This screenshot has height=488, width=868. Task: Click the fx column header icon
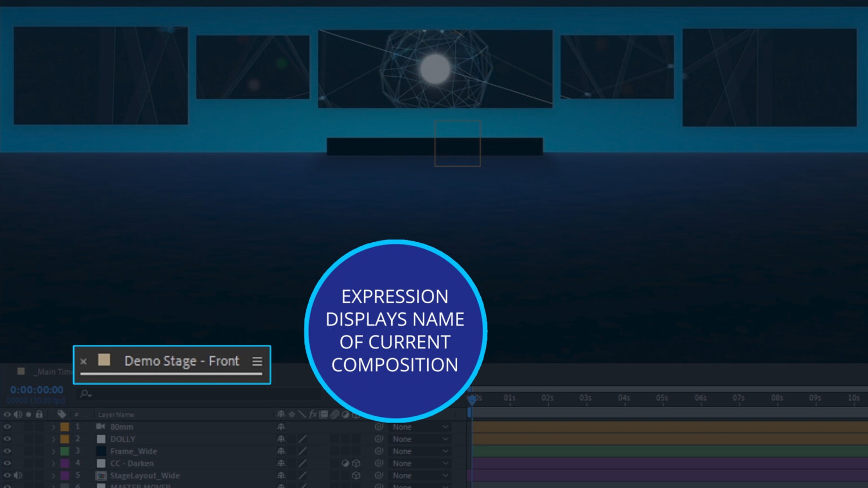click(313, 414)
